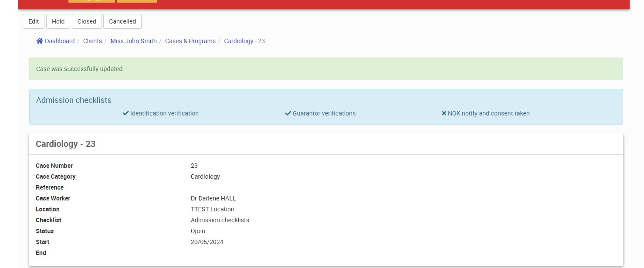Click the Reference field label
Viewport: 644px width, 268px height.
(50, 187)
